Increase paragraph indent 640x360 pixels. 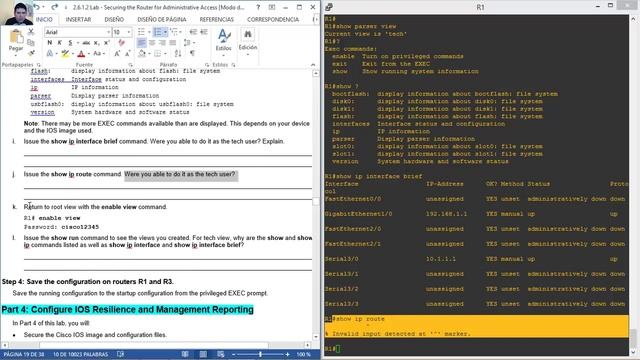coord(204,32)
